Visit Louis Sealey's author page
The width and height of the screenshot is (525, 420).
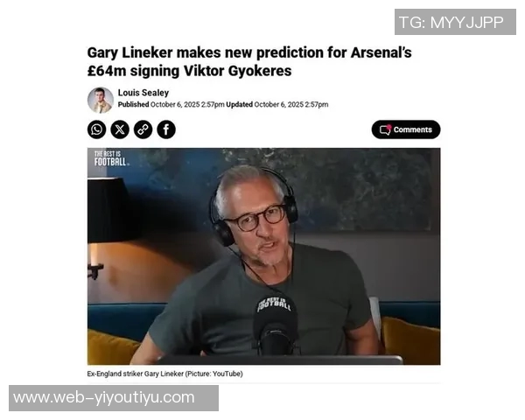[x=143, y=93]
